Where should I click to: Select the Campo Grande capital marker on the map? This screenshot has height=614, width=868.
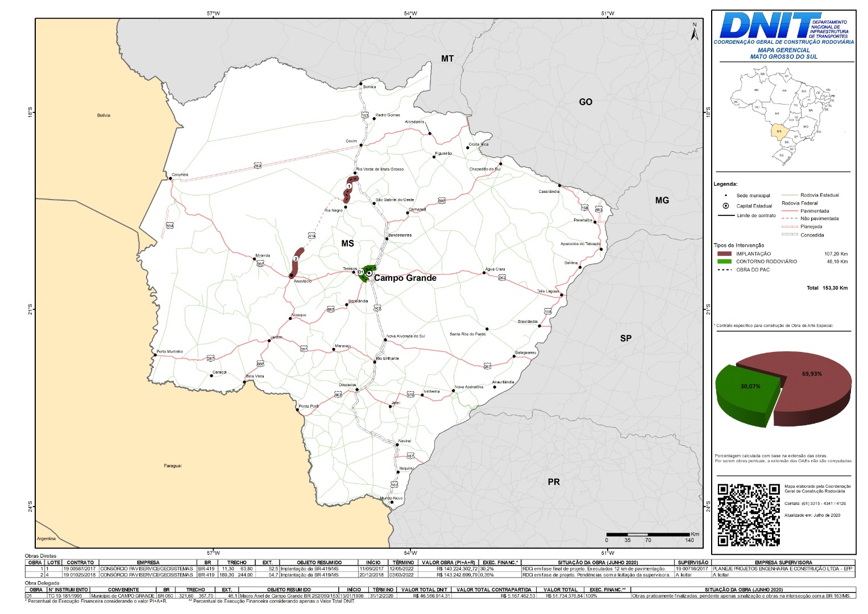tap(369, 273)
